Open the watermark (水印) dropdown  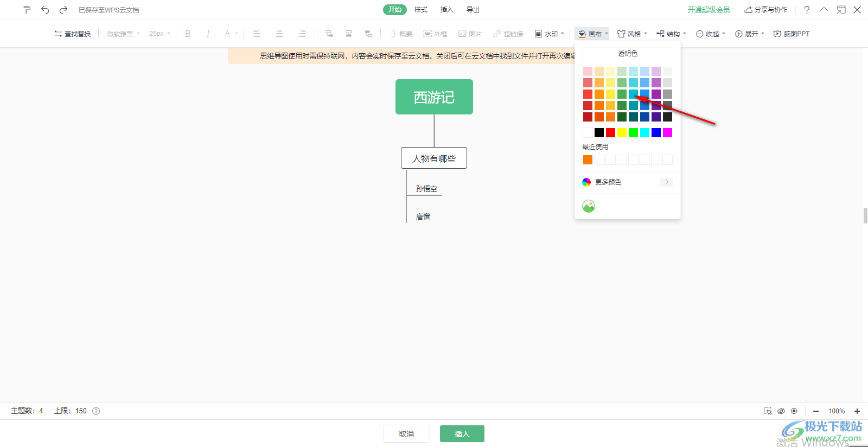[550, 34]
